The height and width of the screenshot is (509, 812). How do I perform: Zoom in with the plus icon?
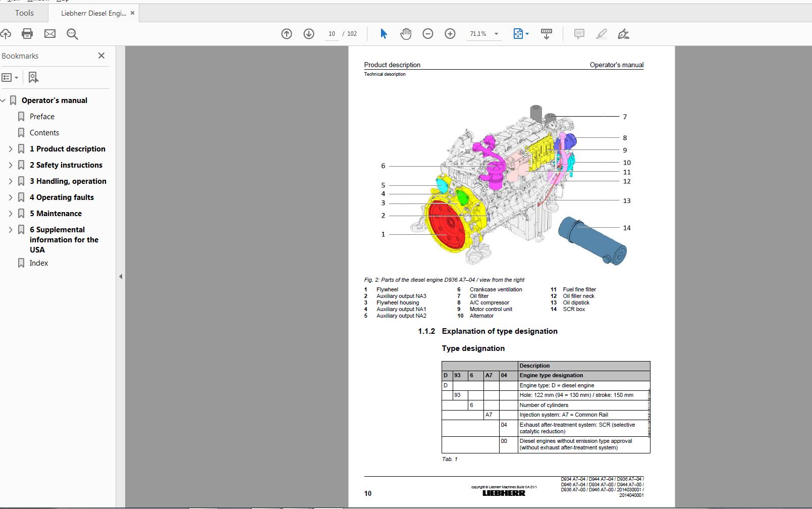450,34
